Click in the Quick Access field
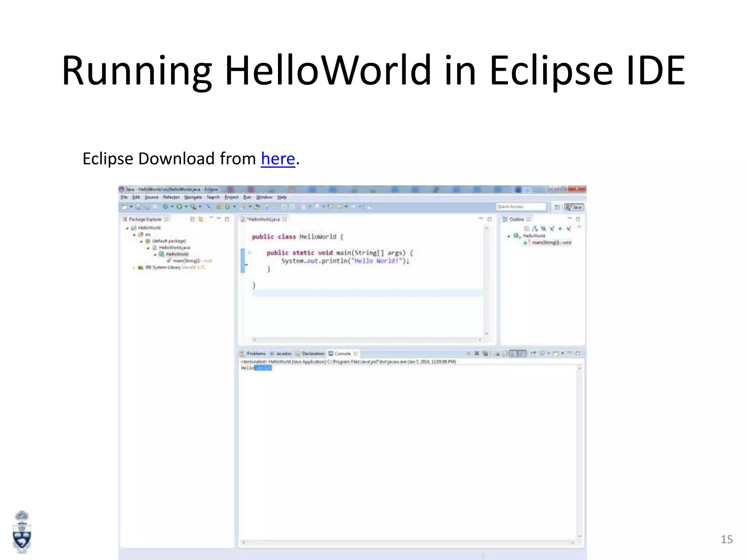The width and height of the screenshot is (747, 560). tap(521, 207)
